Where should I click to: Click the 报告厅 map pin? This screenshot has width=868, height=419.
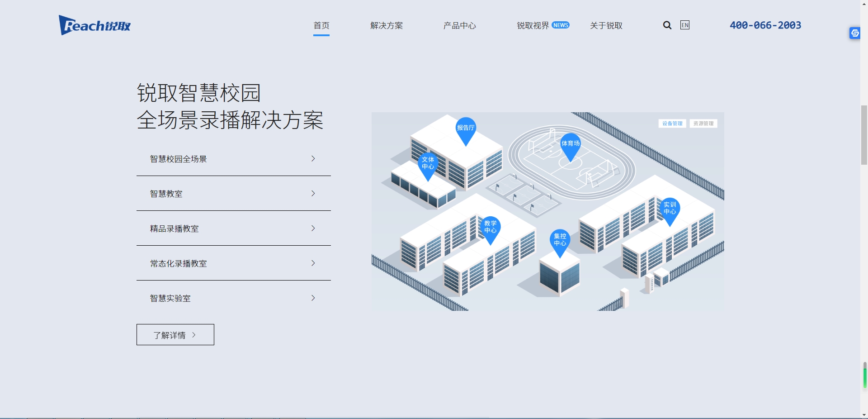pos(466,129)
